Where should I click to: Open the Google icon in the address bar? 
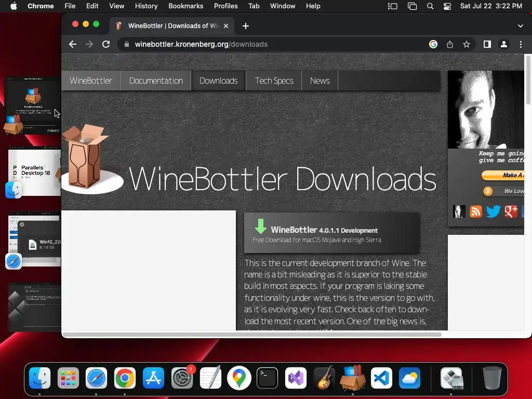[x=433, y=45]
